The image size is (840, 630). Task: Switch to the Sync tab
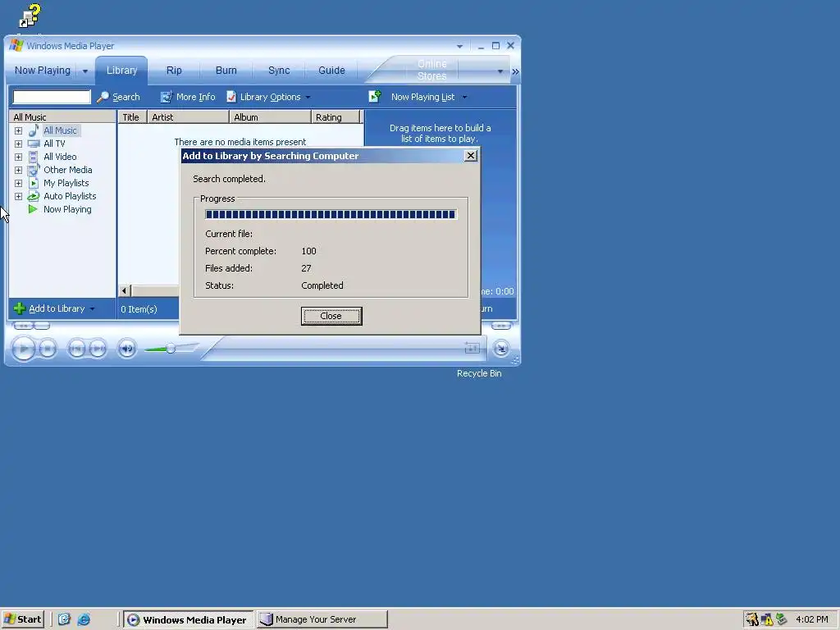(279, 71)
